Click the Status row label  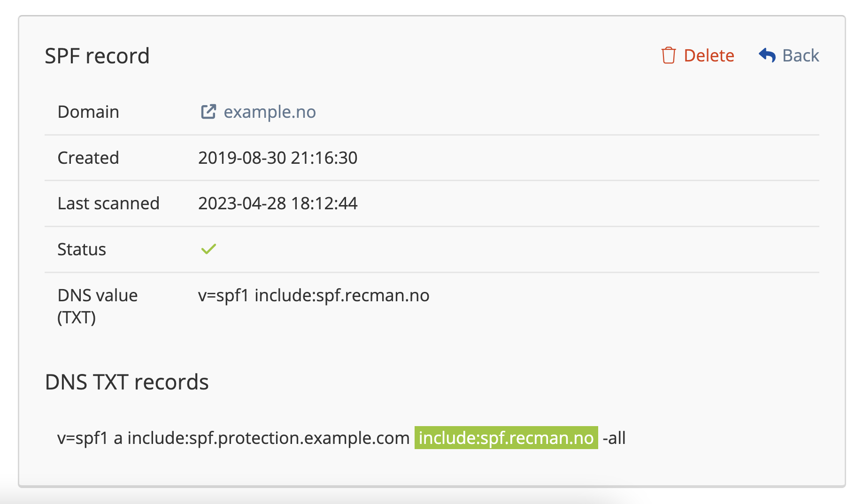(82, 249)
